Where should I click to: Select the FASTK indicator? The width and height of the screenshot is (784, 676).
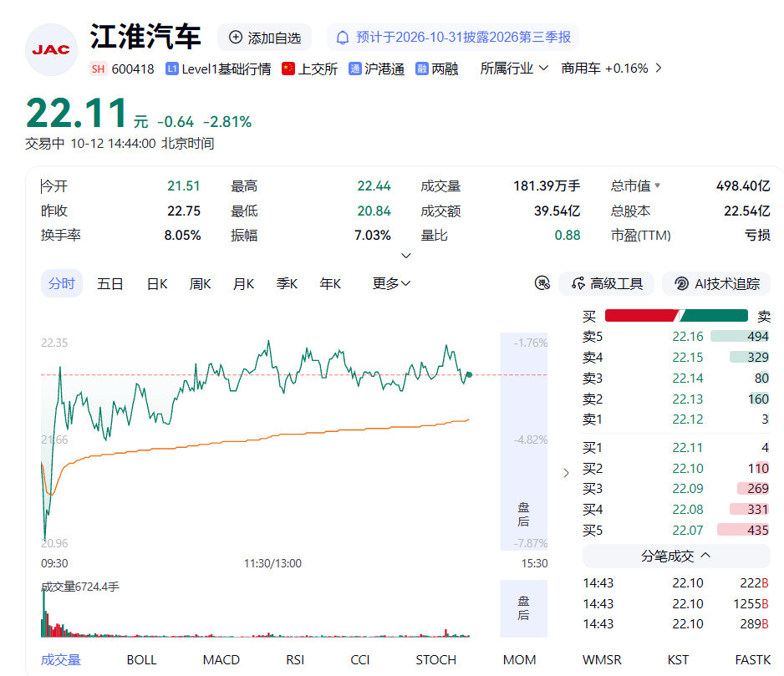[x=753, y=660]
